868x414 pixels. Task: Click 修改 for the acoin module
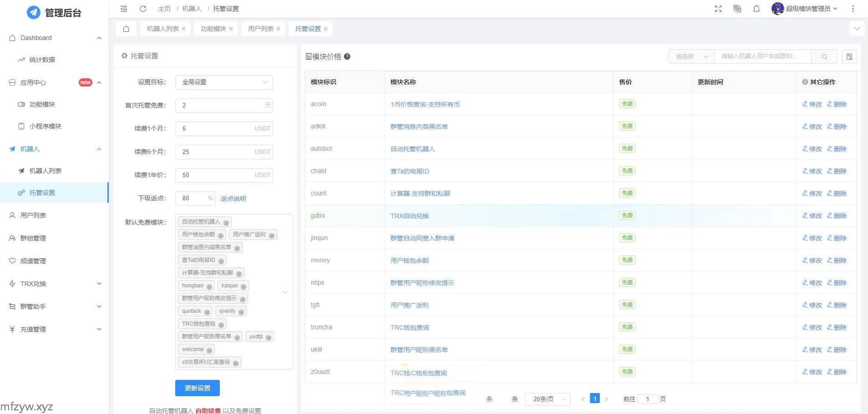(812, 104)
